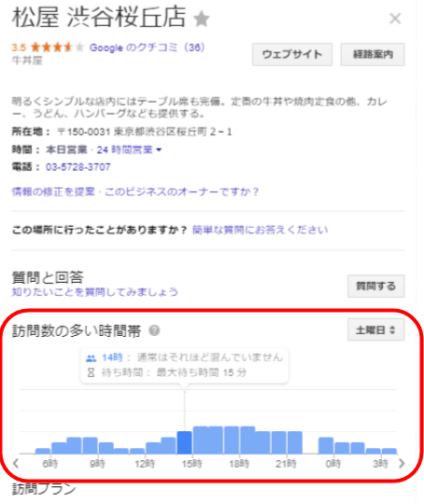Open the 土曜日 day selector dropdown
Viewport: 424px width, 504px height.
[375, 329]
